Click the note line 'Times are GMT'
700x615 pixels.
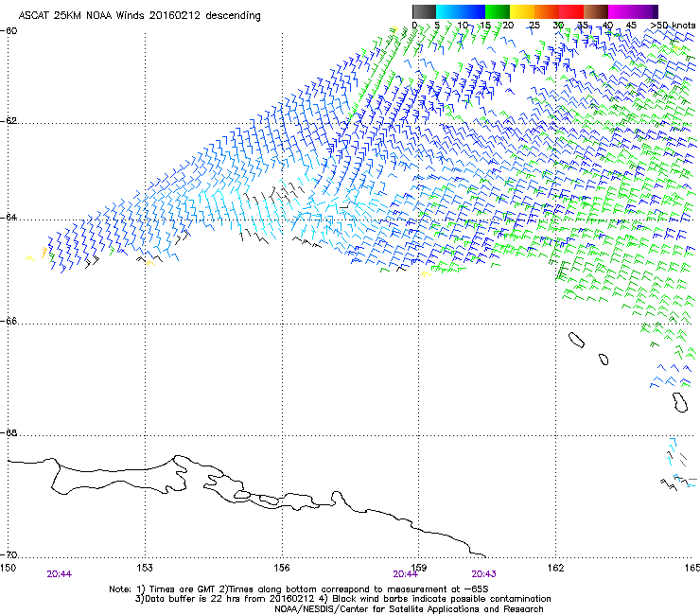point(182,589)
